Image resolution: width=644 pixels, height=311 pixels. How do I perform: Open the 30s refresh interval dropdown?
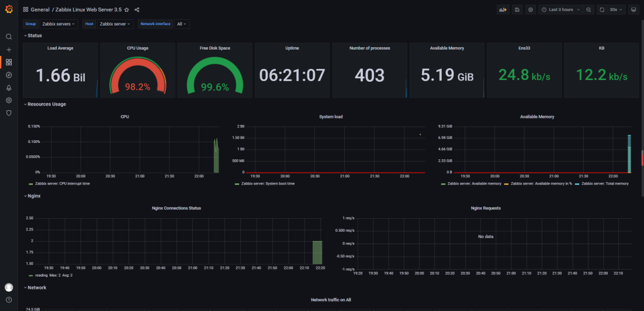pos(617,9)
